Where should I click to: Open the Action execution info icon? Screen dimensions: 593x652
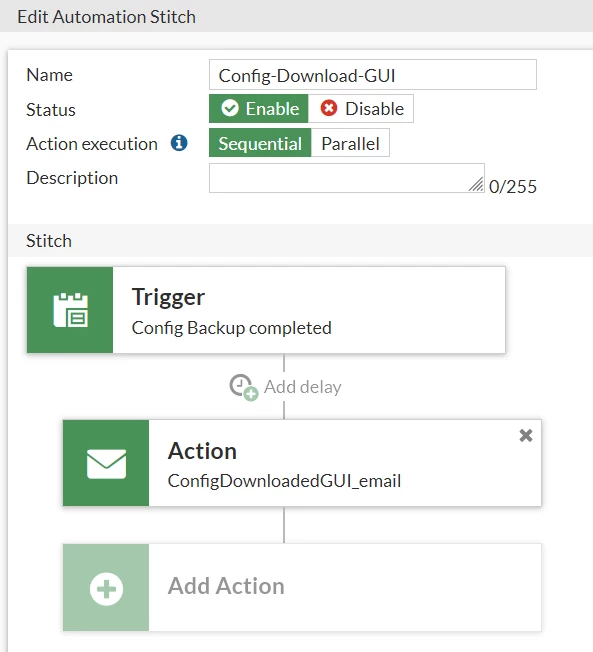coord(179,143)
